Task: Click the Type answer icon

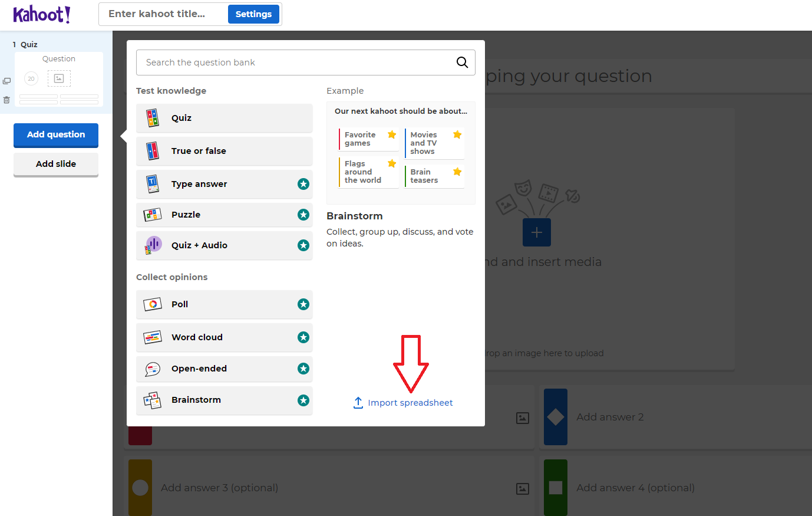Action: pos(153,184)
